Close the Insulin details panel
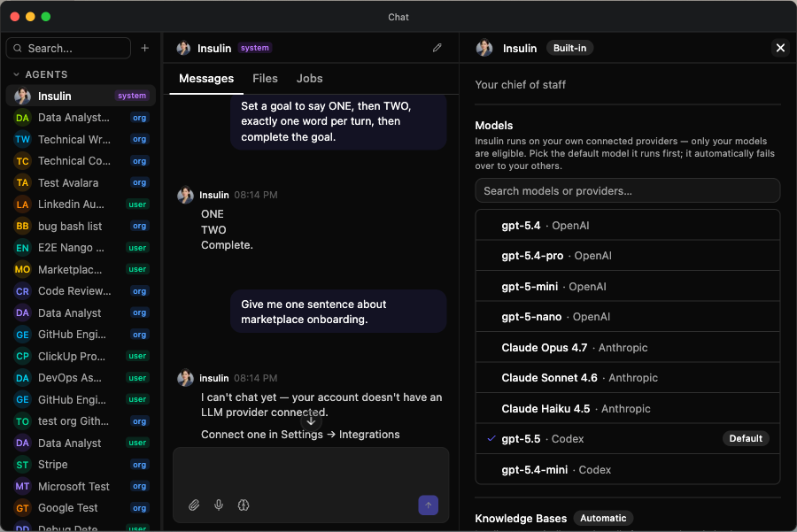The image size is (797, 532). tap(780, 48)
